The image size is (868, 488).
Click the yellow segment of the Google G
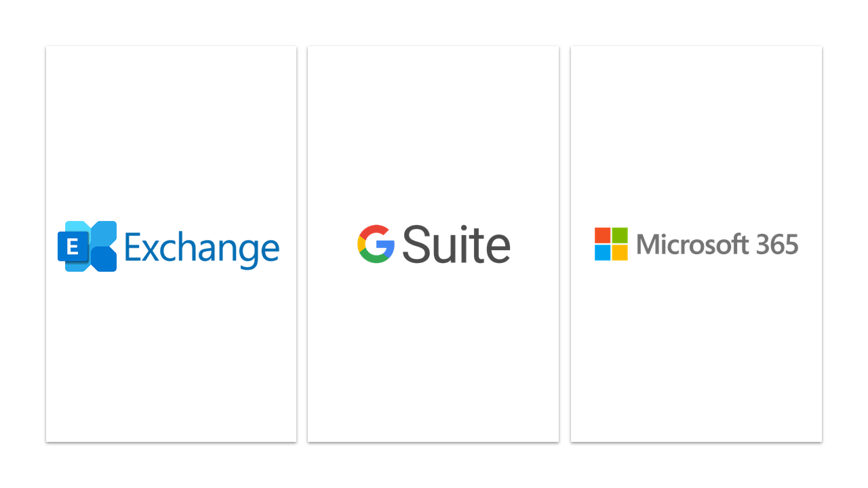(x=361, y=244)
